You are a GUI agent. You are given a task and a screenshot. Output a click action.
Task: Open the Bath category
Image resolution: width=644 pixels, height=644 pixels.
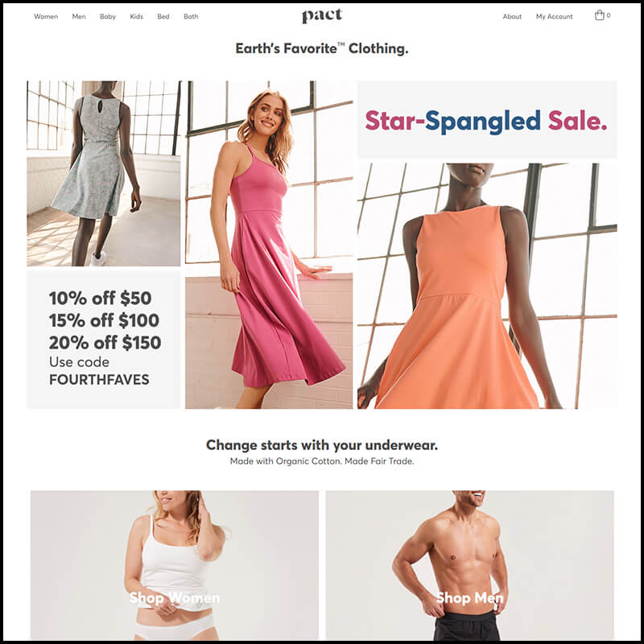coord(191,16)
